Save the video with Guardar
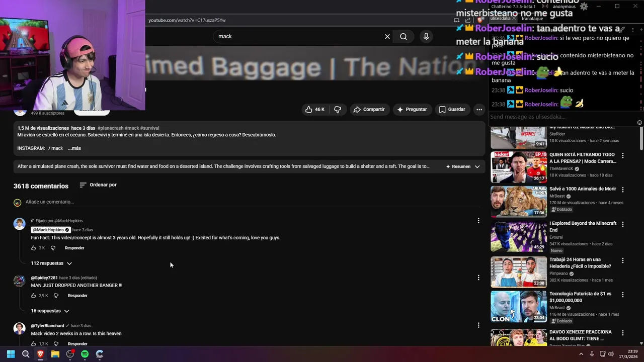This screenshot has width=644, height=362. [452, 110]
